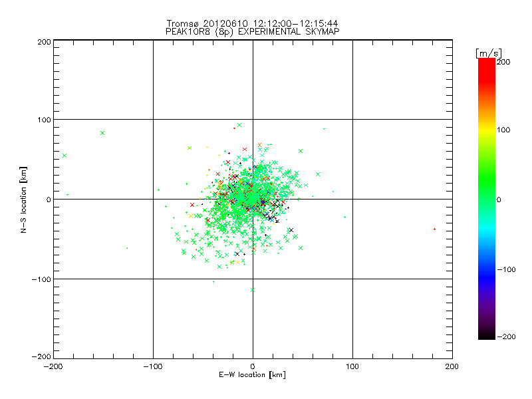Image resolution: width=532 pixels, height=399 pixels.
Task: Click the colorbar tick label "-200"
Action: 506,336
